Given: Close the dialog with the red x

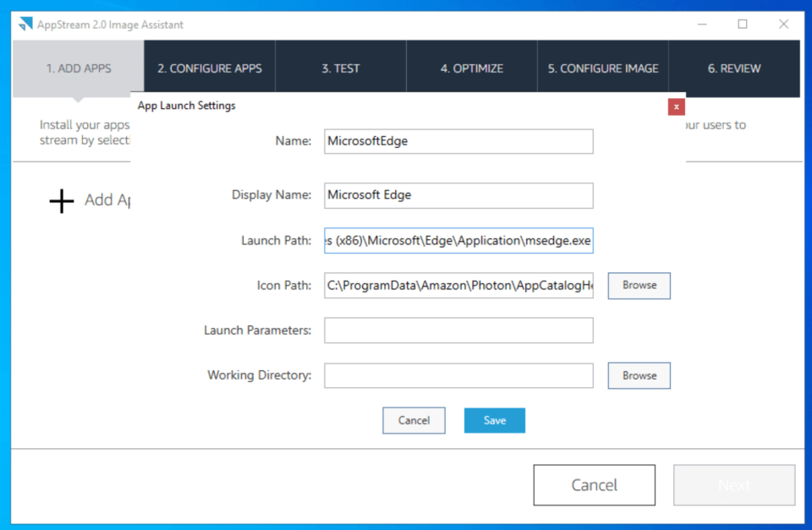Looking at the screenshot, I should (x=676, y=107).
